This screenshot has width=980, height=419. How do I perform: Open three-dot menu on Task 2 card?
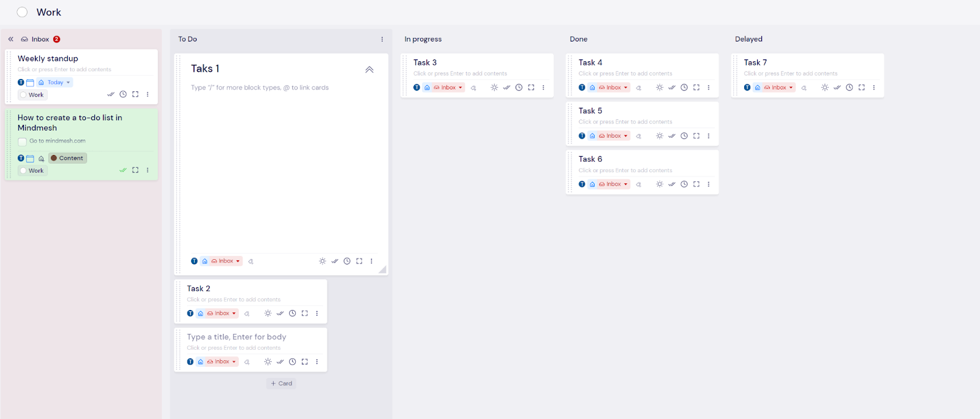(317, 314)
